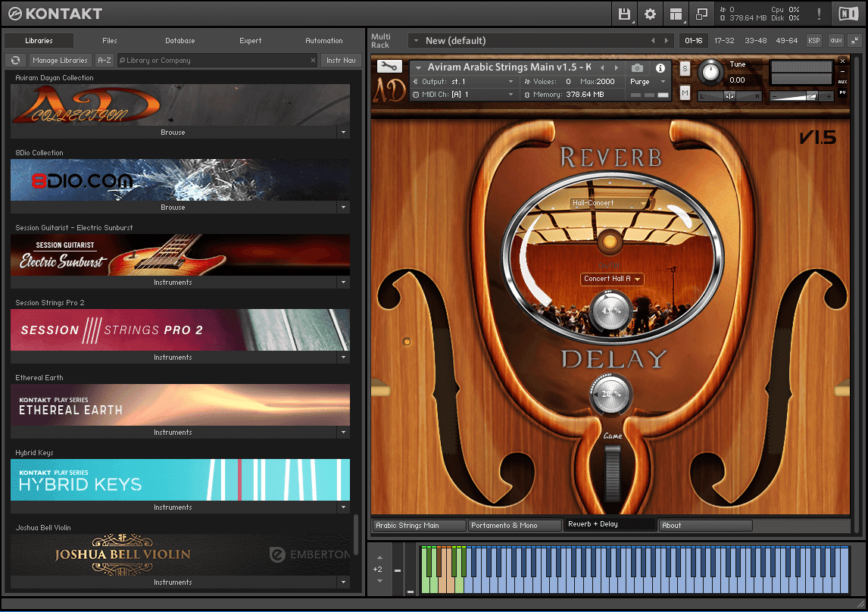
Task: Click the snapshot camera icon
Action: click(x=637, y=68)
